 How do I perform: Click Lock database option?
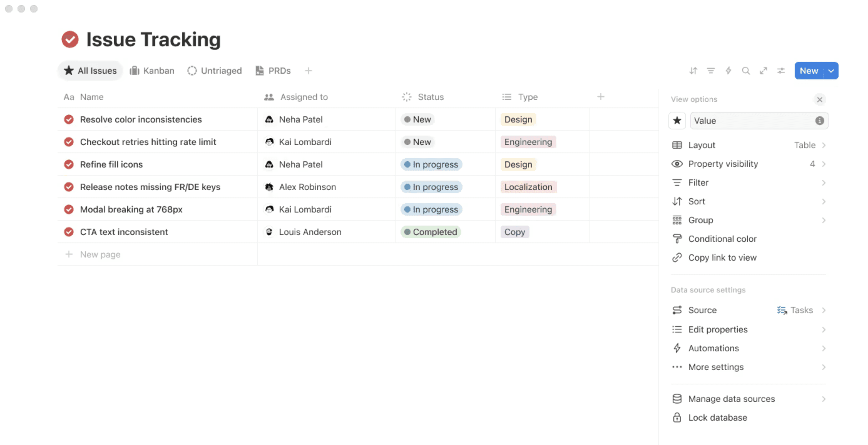pyautogui.click(x=717, y=417)
